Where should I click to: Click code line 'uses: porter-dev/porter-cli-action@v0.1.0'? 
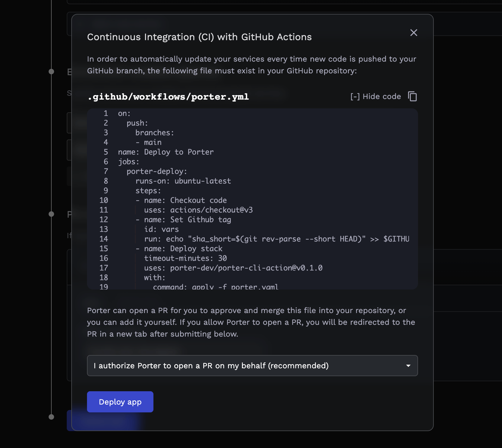tap(233, 268)
